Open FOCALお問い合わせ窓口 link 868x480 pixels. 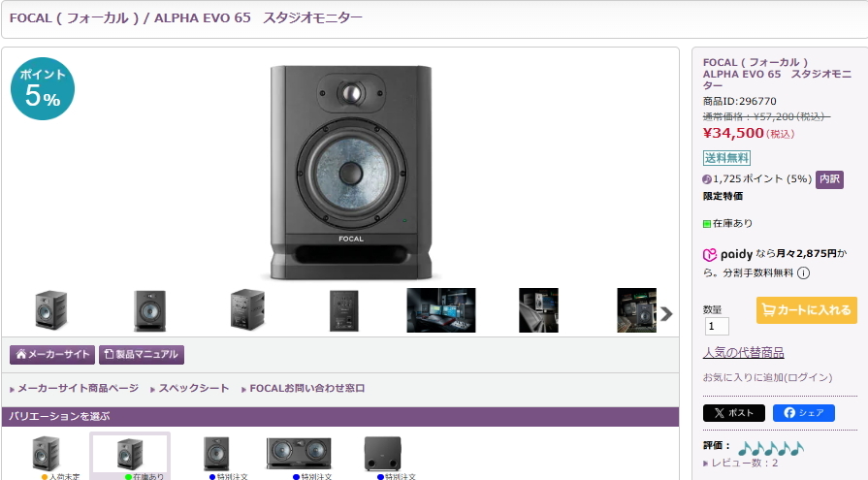(x=307, y=388)
